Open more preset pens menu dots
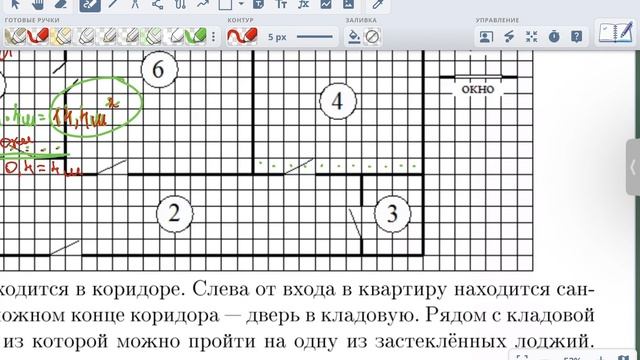This screenshot has width=640, height=360. 213,37
